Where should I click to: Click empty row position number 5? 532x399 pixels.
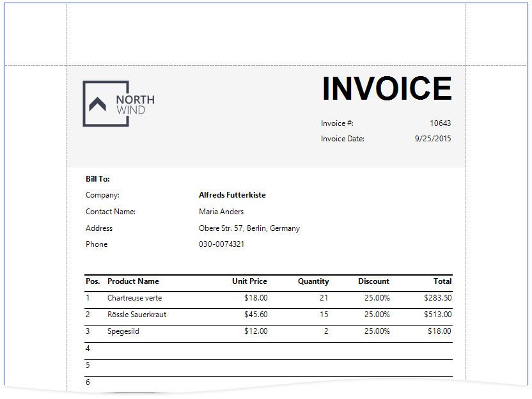[x=88, y=365]
